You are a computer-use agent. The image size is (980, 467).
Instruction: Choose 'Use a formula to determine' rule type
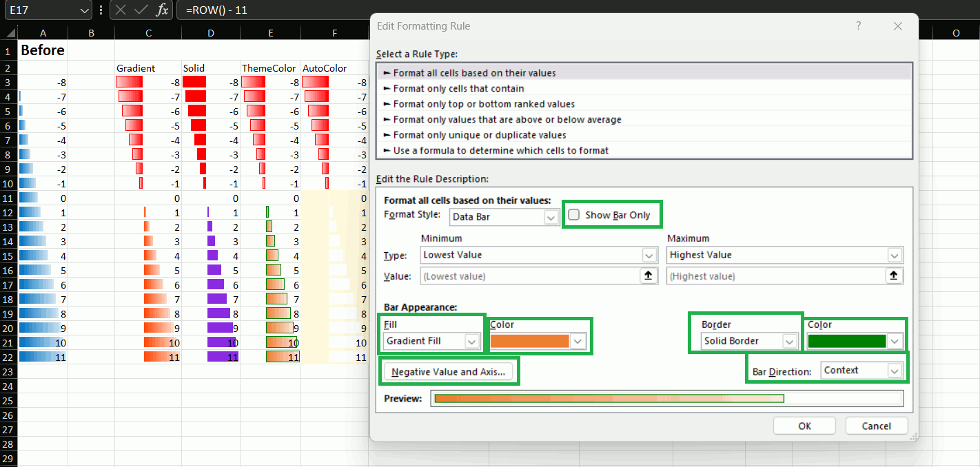click(500, 150)
